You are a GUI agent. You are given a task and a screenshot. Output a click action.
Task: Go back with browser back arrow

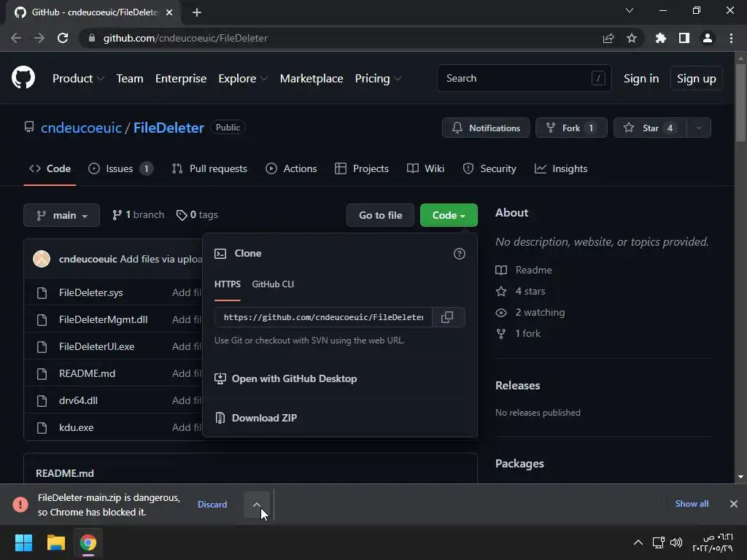coord(16,38)
